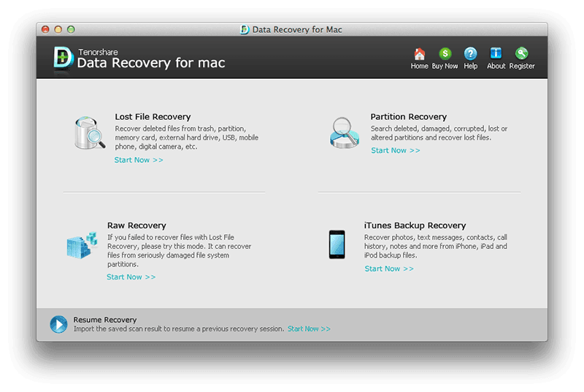Click the Register key icon

521,53
